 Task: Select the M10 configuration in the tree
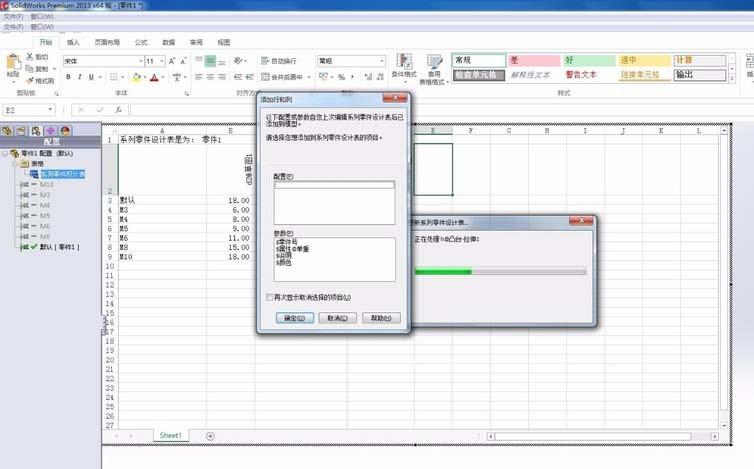(x=47, y=184)
